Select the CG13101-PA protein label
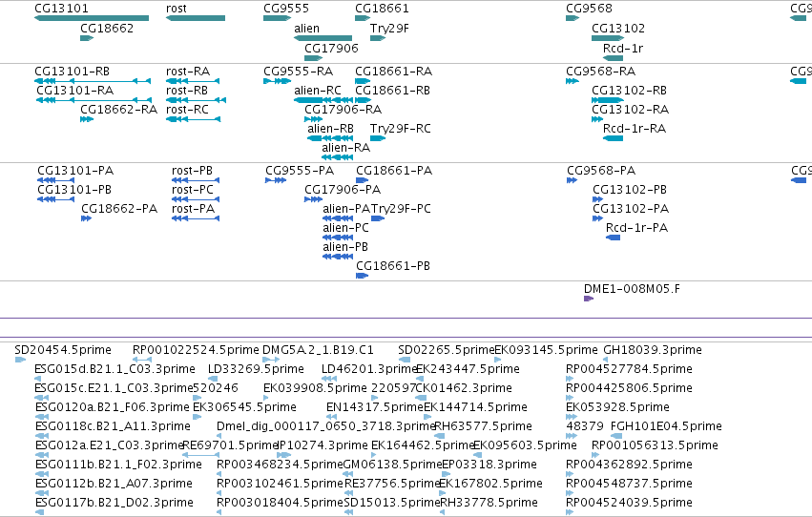Image resolution: width=812 pixels, height=517 pixels. pos(75,171)
